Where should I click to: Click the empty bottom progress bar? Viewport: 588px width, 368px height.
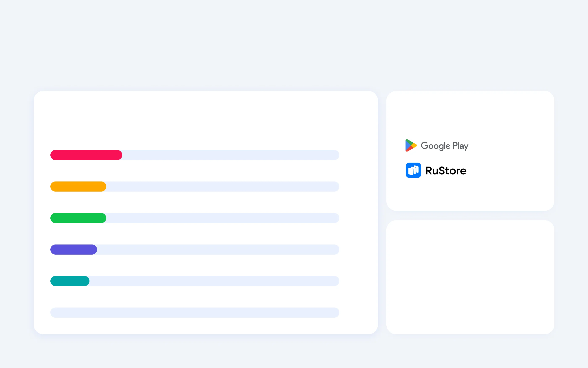[195, 313]
